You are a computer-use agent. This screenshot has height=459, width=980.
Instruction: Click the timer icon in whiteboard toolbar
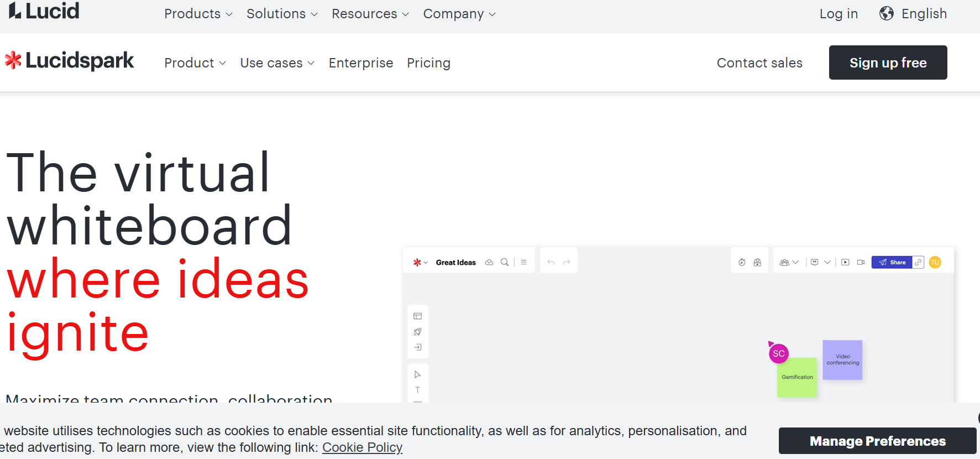coord(742,262)
